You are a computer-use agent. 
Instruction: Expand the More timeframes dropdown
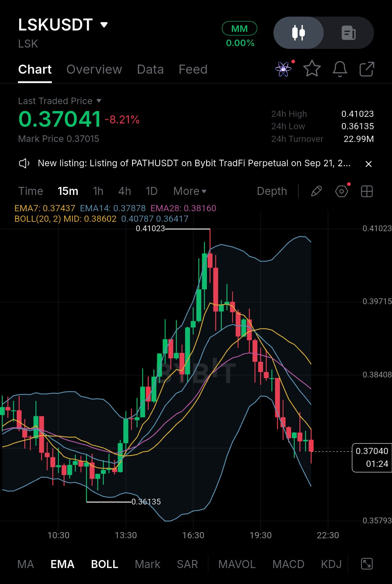(x=190, y=191)
